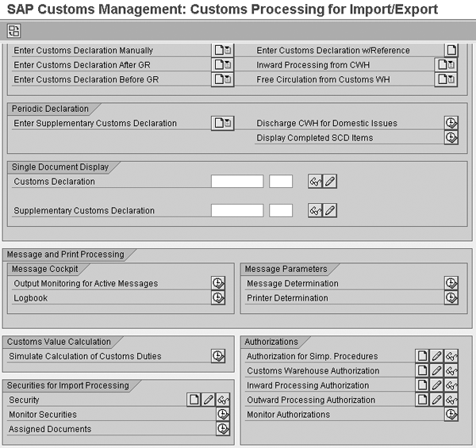Focus the Supplementary Customs Declaration year field
Screen dimensions: 476x448
pyautogui.click(x=281, y=210)
